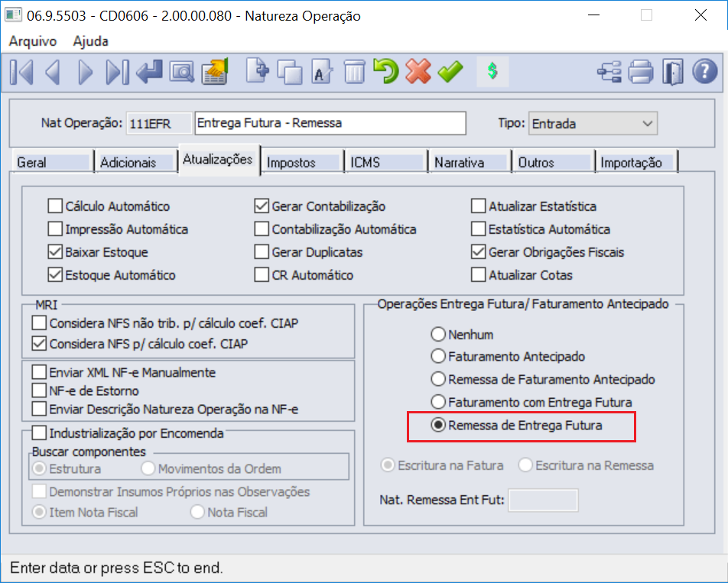The image size is (728, 583).
Task: Open help with the question mark icon
Action: point(705,71)
